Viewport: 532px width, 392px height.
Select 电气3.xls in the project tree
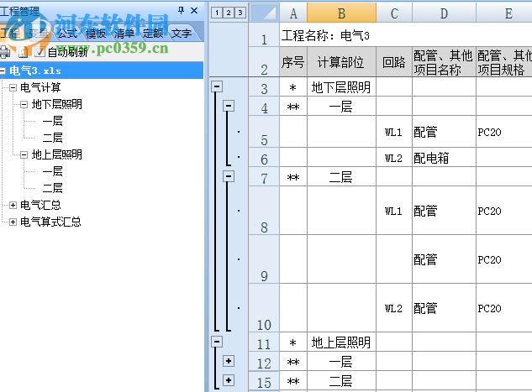[35, 71]
